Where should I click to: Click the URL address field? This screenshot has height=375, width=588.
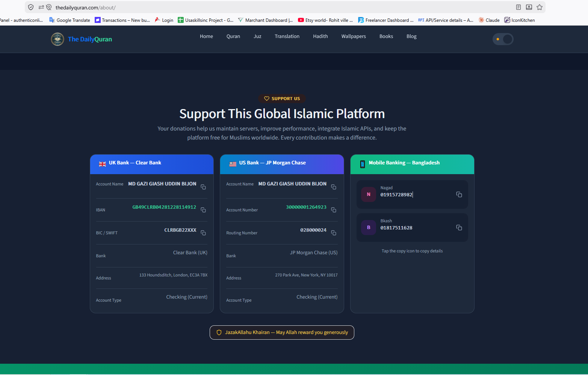click(x=263, y=8)
